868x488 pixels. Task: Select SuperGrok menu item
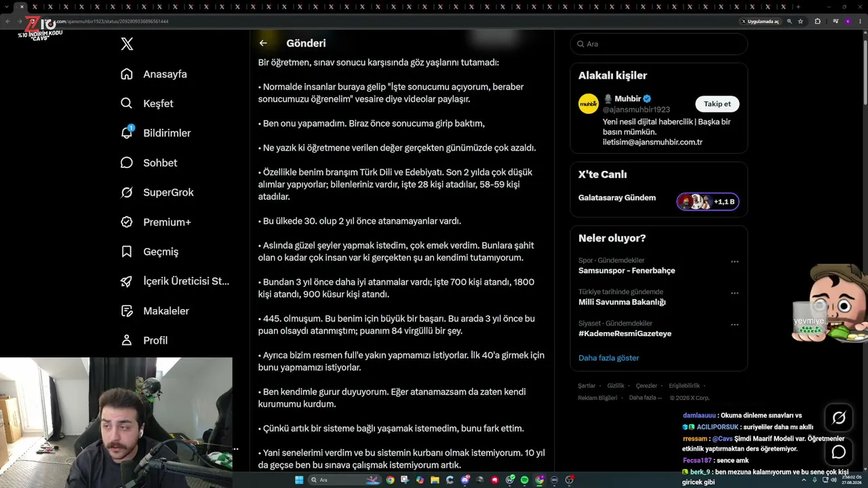tap(168, 192)
